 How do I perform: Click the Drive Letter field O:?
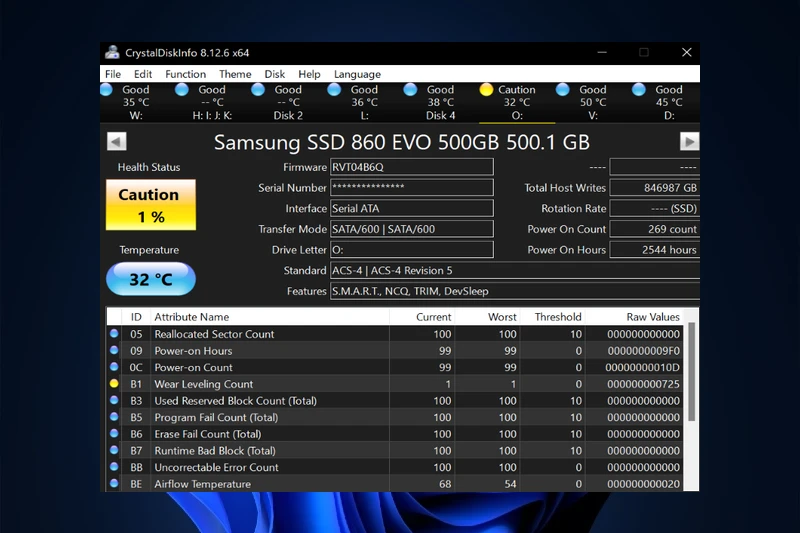click(412, 249)
